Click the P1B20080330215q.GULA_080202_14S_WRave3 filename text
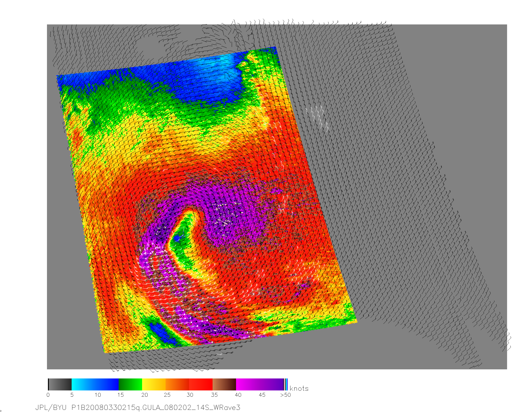 click(156, 407)
